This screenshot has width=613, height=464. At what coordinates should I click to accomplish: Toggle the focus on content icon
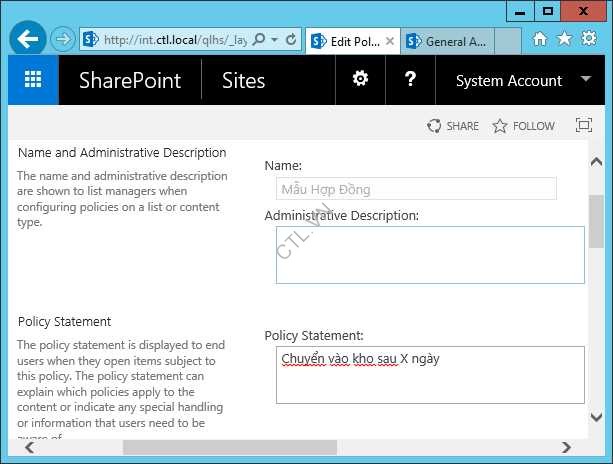584,126
